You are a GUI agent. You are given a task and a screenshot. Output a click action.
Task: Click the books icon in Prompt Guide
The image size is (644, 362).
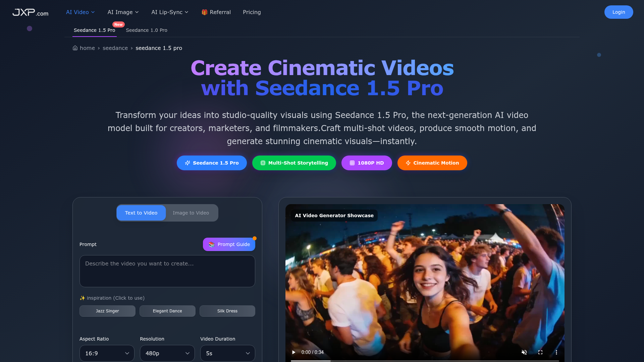tap(211, 245)
